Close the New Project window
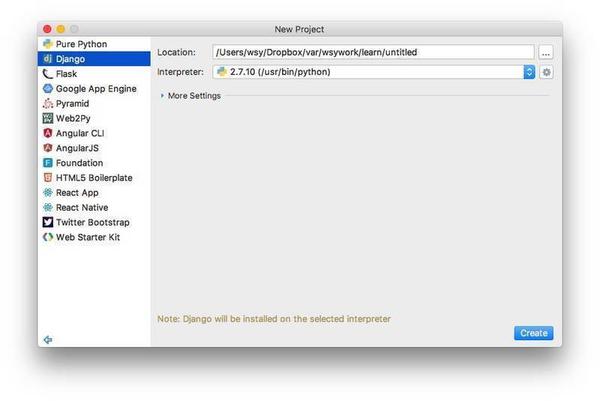 [x=47, y=29]
